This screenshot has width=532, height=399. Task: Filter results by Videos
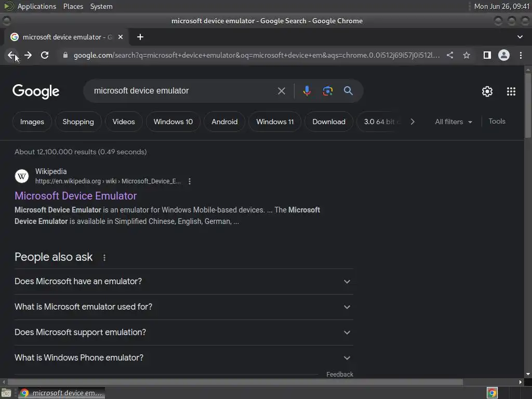coord(124,122)
